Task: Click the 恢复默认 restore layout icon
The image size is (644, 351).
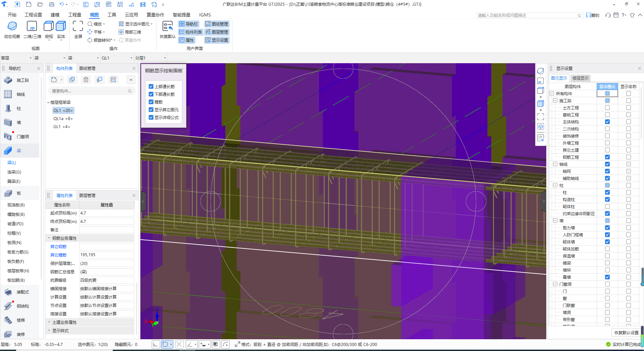Action: [x=168, y=30]
